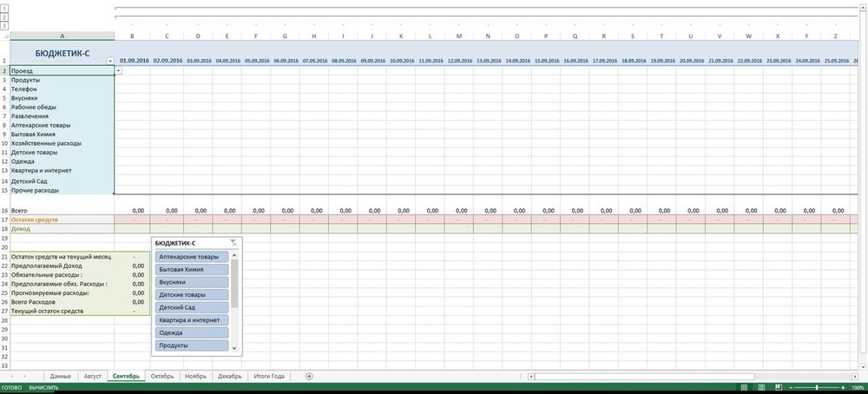This screenshot has width=868, height=394.
Task: Select column B header
Action: tap(132, 36)
